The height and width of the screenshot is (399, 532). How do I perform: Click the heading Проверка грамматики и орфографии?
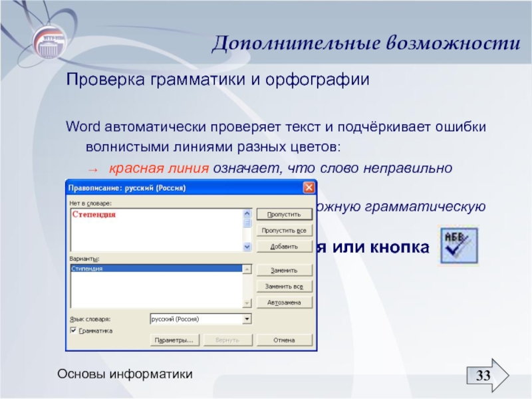coord(217,80)
